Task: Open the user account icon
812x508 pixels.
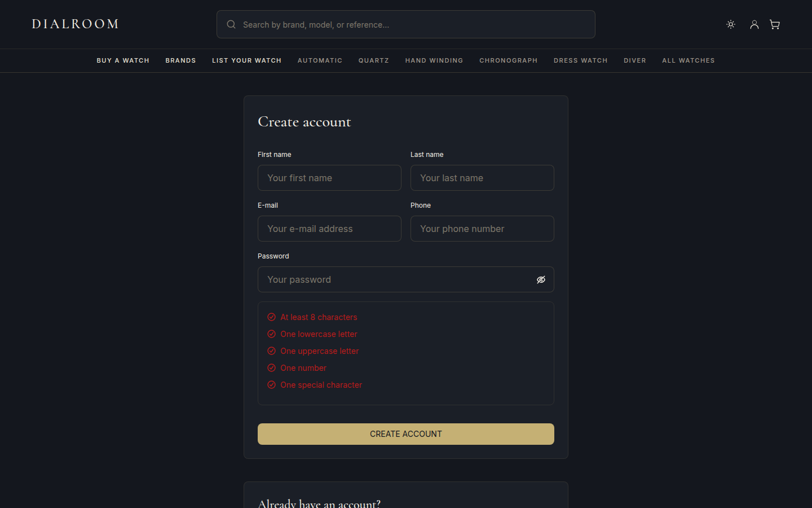Action: 754,24
